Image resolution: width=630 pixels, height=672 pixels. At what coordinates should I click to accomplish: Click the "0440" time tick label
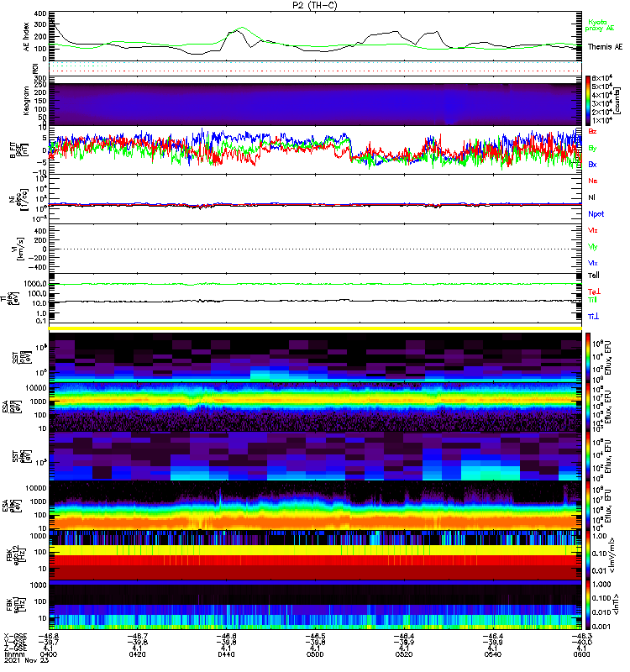coord(226,654)
